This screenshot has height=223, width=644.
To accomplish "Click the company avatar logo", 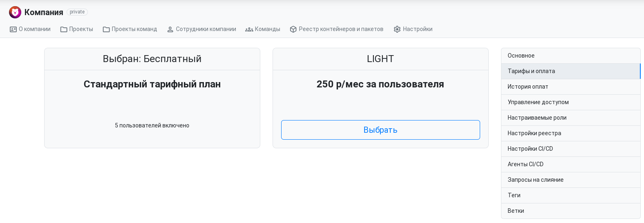I will (x=15, y=12).
